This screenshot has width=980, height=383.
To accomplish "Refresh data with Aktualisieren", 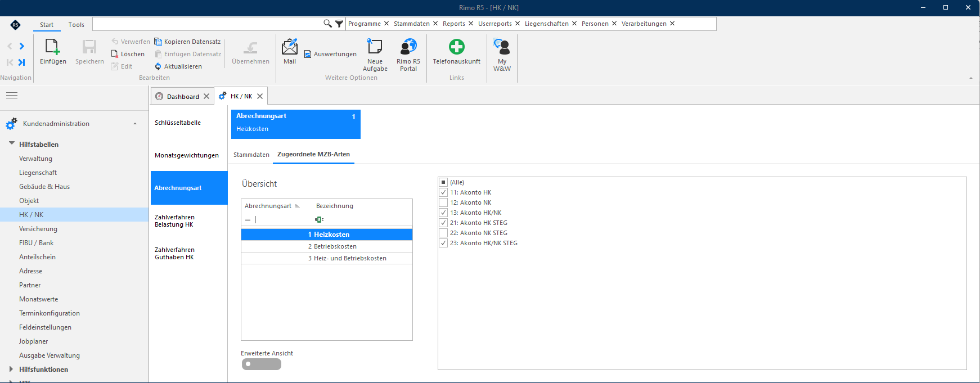I will tap(178, 66).
